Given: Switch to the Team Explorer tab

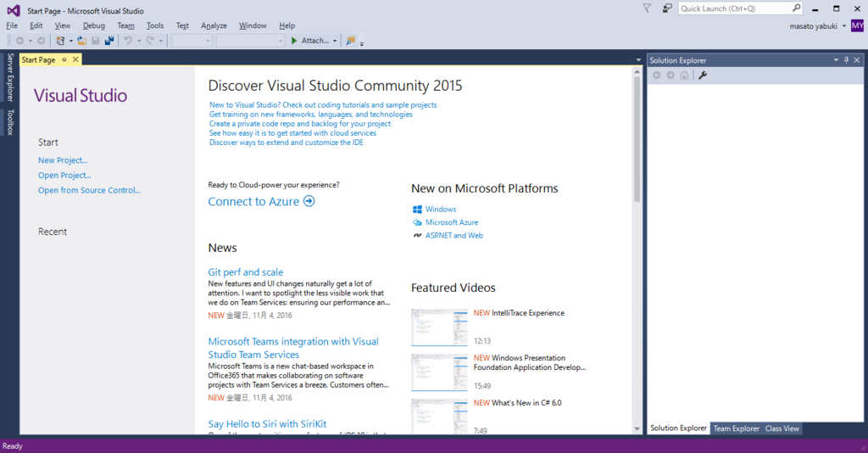Looking at the screenshot, I should click(x=737, y=428).
